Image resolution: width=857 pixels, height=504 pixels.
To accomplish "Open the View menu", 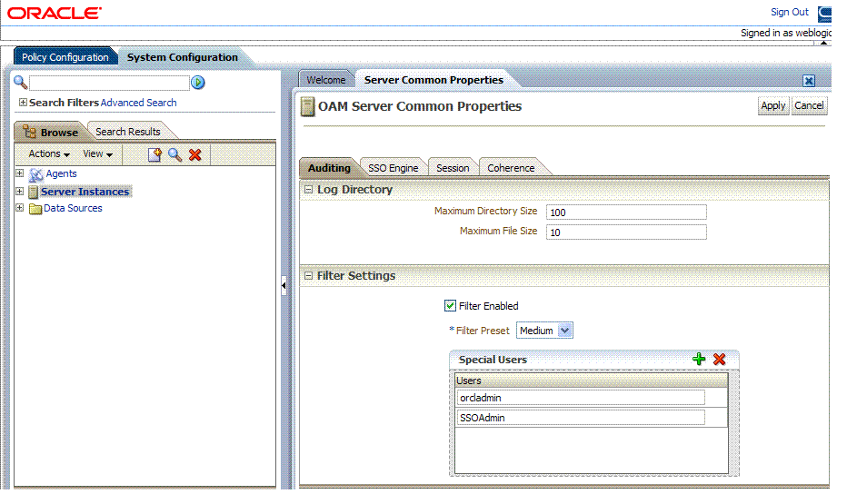I will click(98, 154).
